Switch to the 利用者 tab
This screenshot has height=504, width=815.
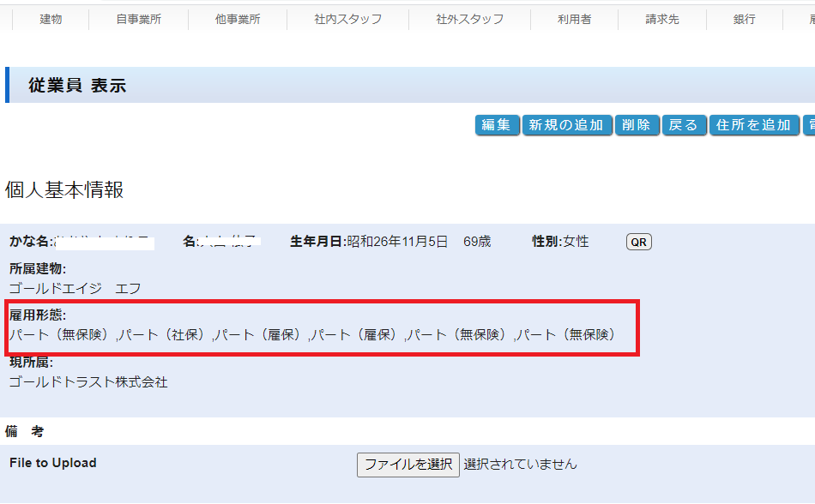point(574,19)
